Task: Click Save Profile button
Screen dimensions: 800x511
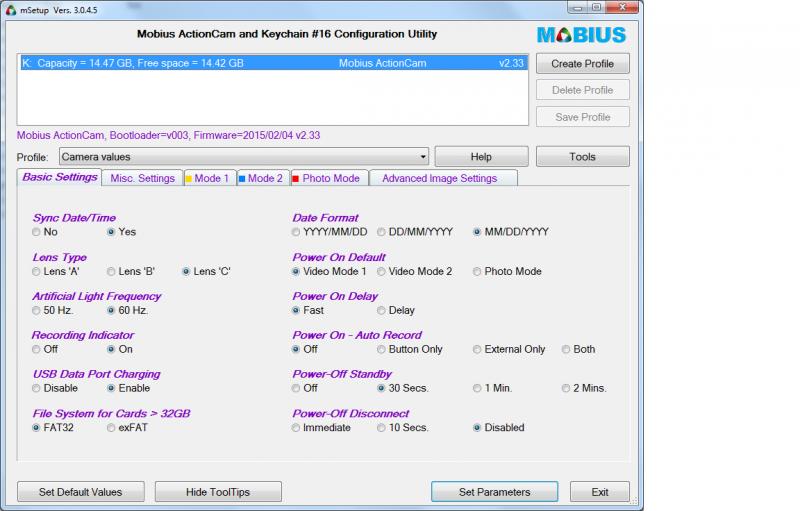Action: pos(583,117)
